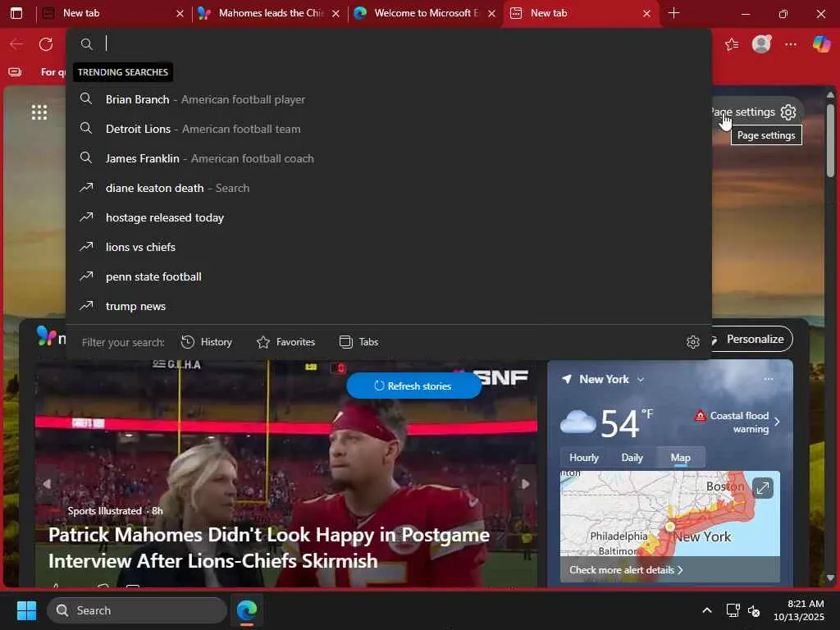Open the Windows Start button
840x630 pixels.
(26, 610)
